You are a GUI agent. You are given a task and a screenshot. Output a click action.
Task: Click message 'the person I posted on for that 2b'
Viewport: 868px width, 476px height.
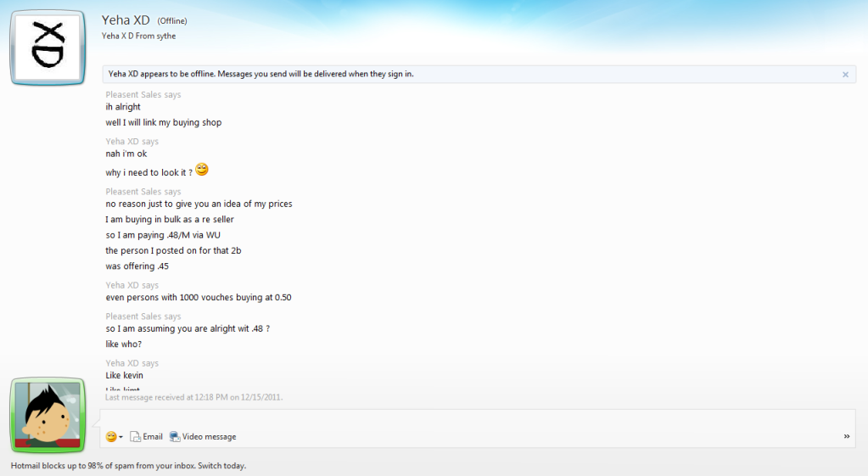click(173, 251)
